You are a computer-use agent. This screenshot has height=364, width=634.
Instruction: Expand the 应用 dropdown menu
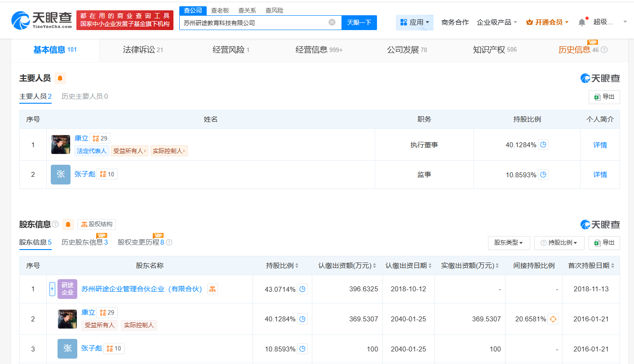414,22
